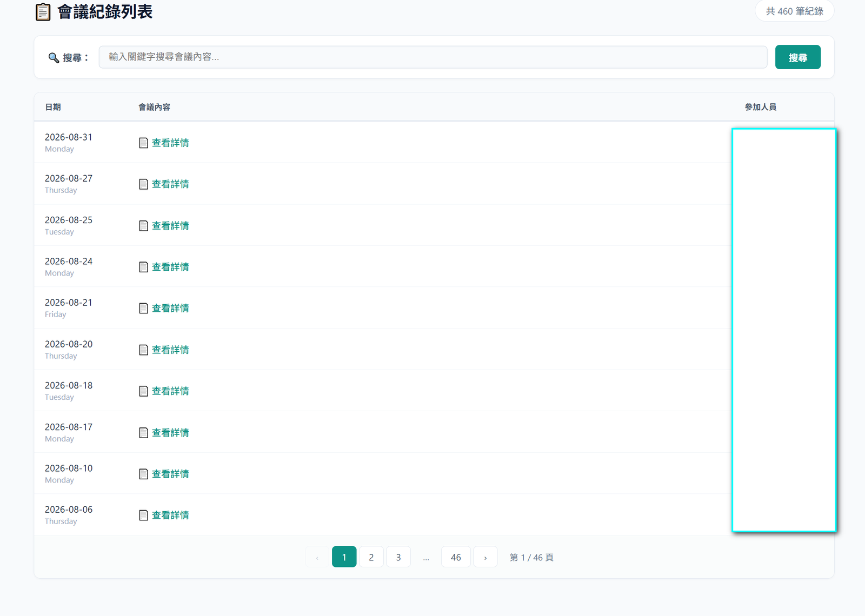Screen dimensions: 865x616
Task: Click document icon in 2026-08-06 row
Action: click(143, 515)
